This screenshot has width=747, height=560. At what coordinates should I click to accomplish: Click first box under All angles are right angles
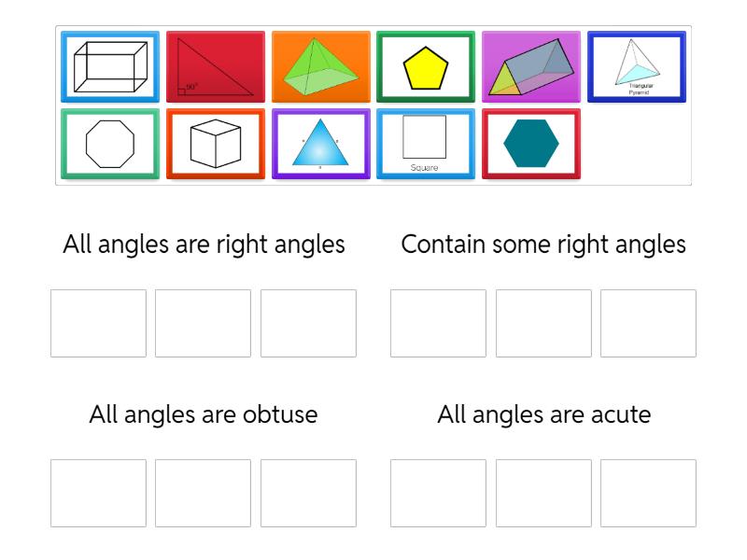[x=98, y=323]
